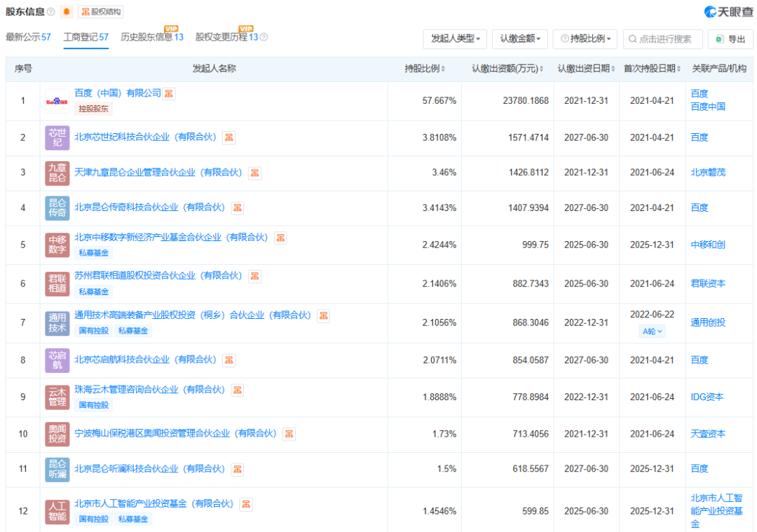Open the 历史股东信息 13 tab
The width and height of the screenshot is (757, 532).
[x=152, y=37]
